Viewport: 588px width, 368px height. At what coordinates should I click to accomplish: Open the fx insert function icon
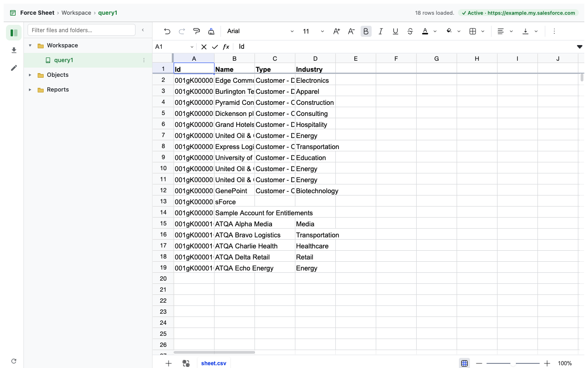click(226, 47)
